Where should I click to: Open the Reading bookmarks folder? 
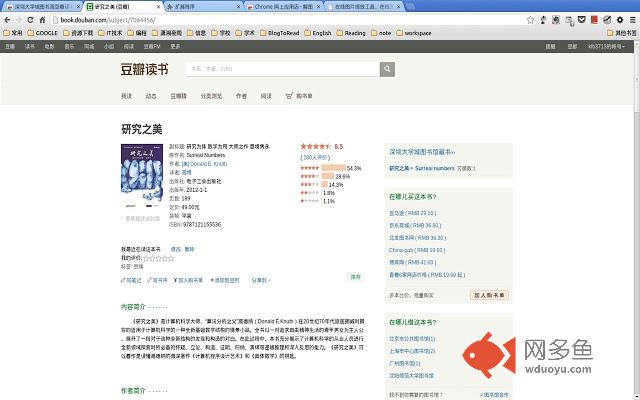[351, 33]
